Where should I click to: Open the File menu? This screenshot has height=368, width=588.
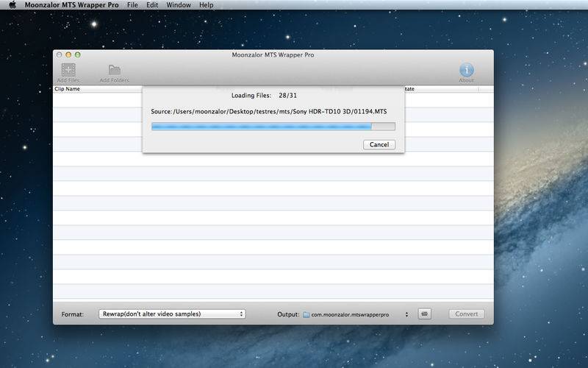[132, 5]
